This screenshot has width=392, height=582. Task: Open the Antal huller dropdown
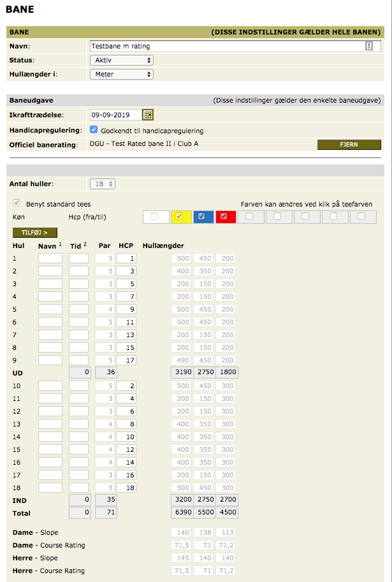point(103,184)
